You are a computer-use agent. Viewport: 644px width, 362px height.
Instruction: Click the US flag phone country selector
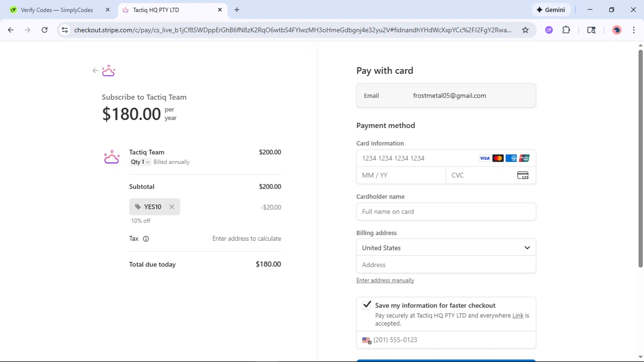tap(367, 340)
